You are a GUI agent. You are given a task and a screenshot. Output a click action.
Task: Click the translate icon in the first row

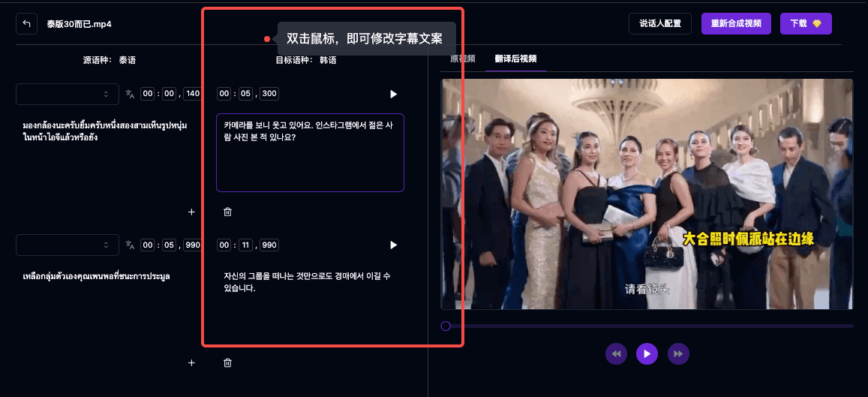(130, 95)
